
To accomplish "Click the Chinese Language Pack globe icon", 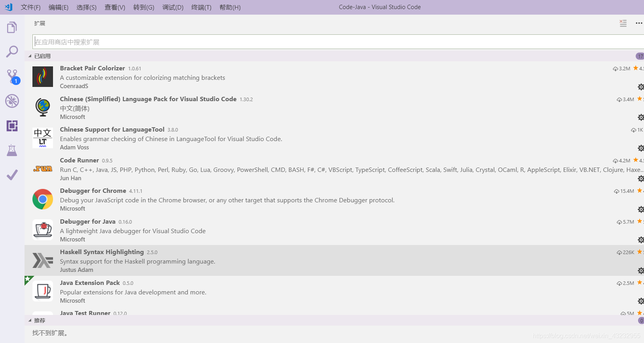I will click(43, 107).
